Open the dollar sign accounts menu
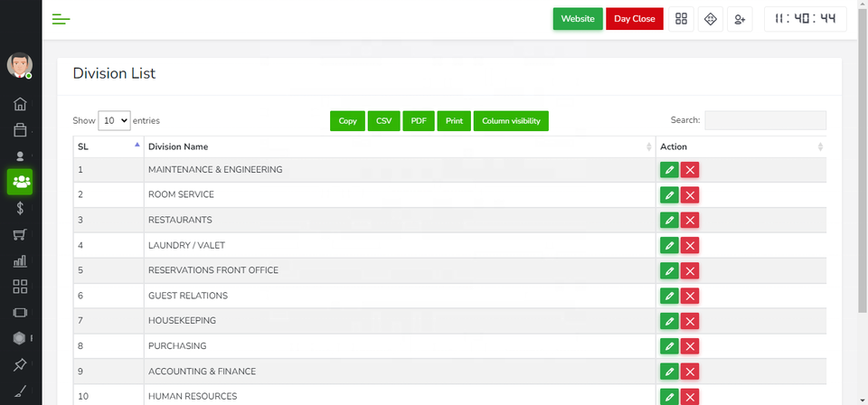The width and height of the screenshot is (868, 405). click(x=20, y=209)
